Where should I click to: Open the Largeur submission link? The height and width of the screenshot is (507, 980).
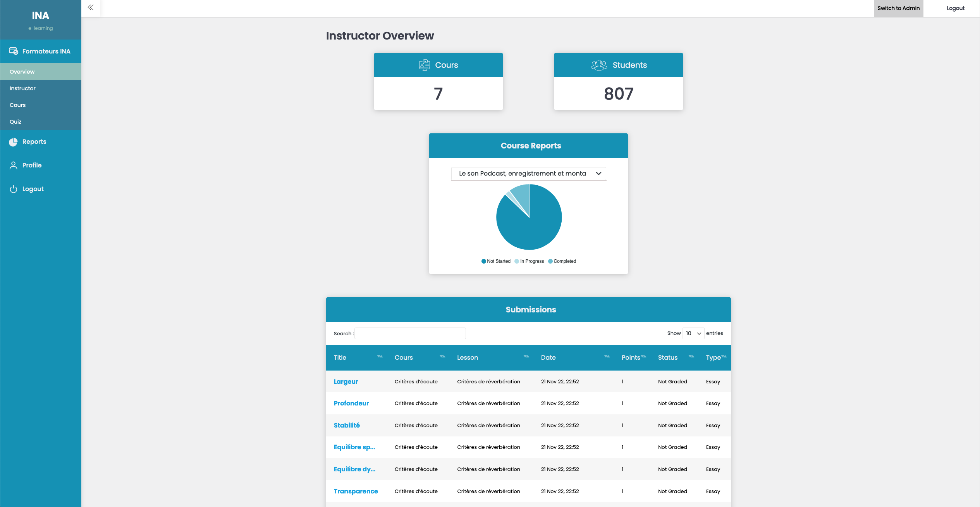coord(346,381)
